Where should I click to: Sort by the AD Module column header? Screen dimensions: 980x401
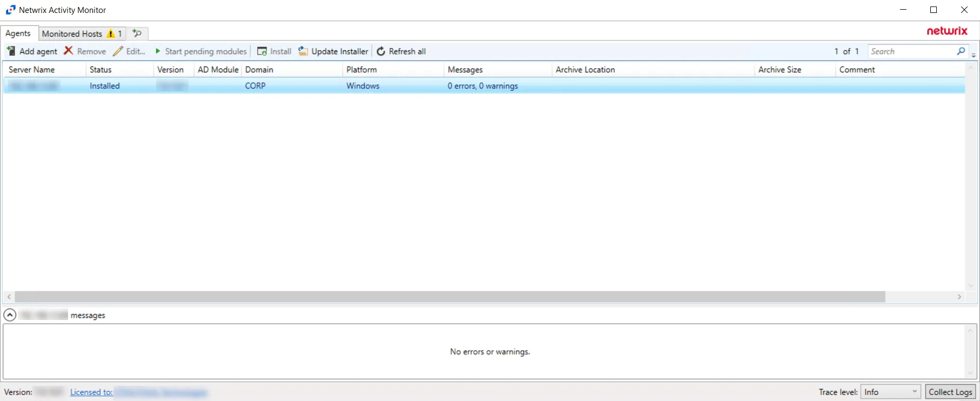point(218,70)
